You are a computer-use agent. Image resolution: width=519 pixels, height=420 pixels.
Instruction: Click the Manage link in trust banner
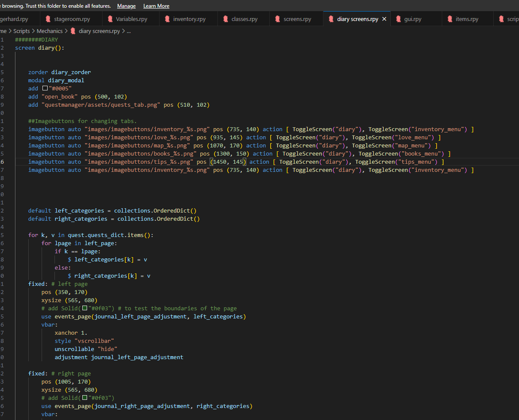126,6
